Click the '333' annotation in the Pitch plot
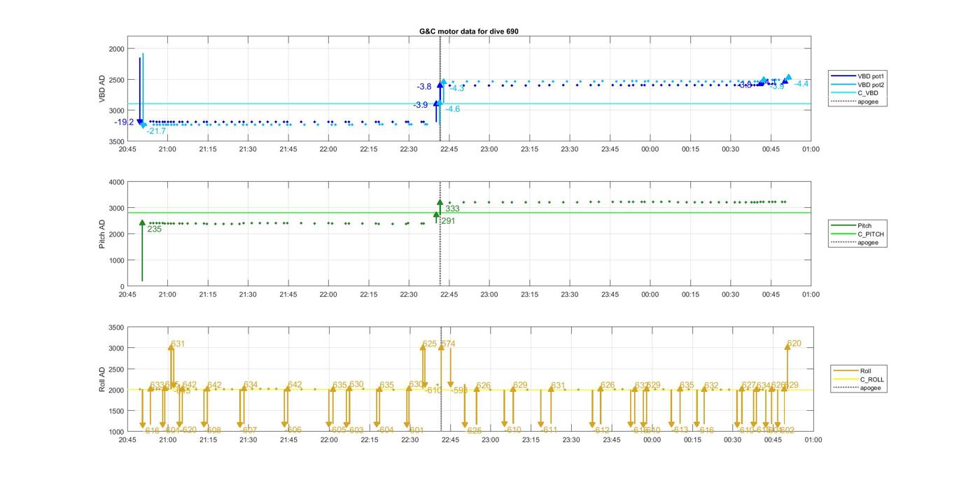 click(452, 209)
